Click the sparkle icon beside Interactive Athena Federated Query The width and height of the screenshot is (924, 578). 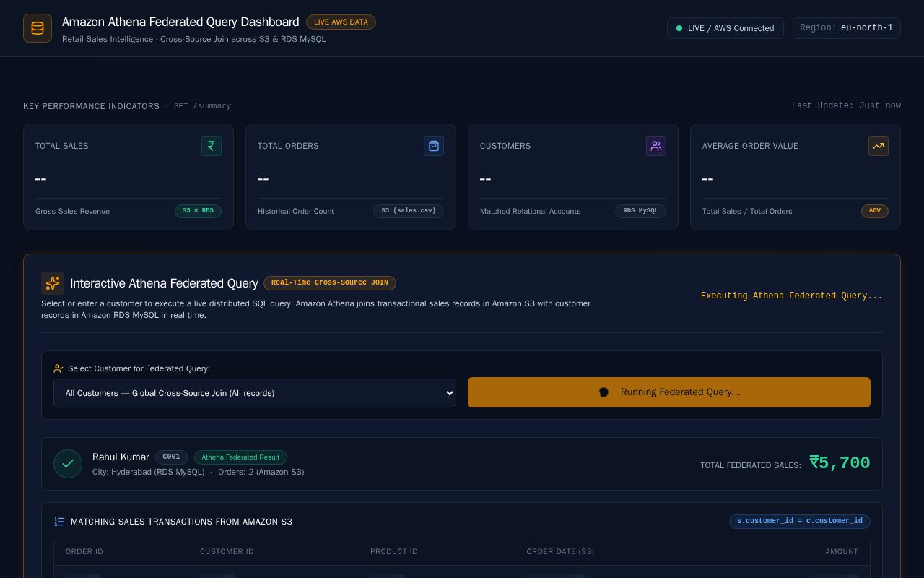click(x=53, y=283)
